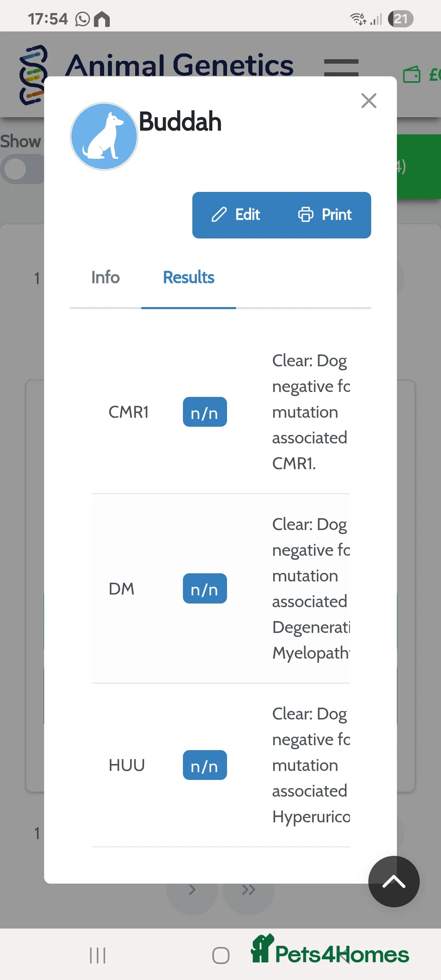This screenshot has height=980, width=441.
Task: Open the wallet balance icon
Action: click(x=412, y=75)
